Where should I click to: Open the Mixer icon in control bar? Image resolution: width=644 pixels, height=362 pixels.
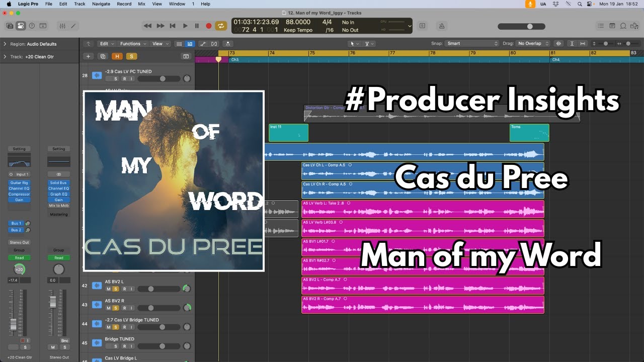pos(62,26)
